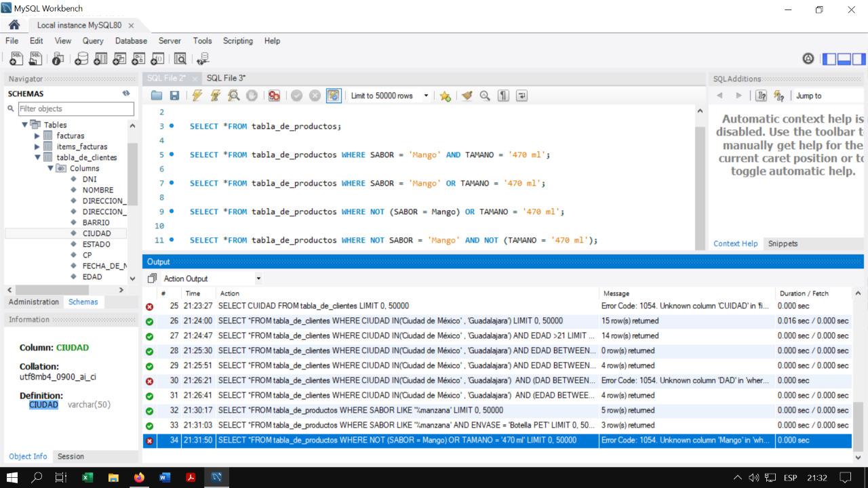The height and width of the screenshot is (488, 868).
Task: Toggle display of invisible characters
Action: [x=503, y=96]
